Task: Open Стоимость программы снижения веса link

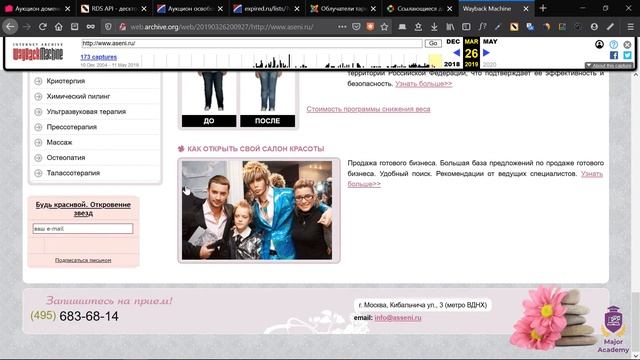Action: pos(368,109)
